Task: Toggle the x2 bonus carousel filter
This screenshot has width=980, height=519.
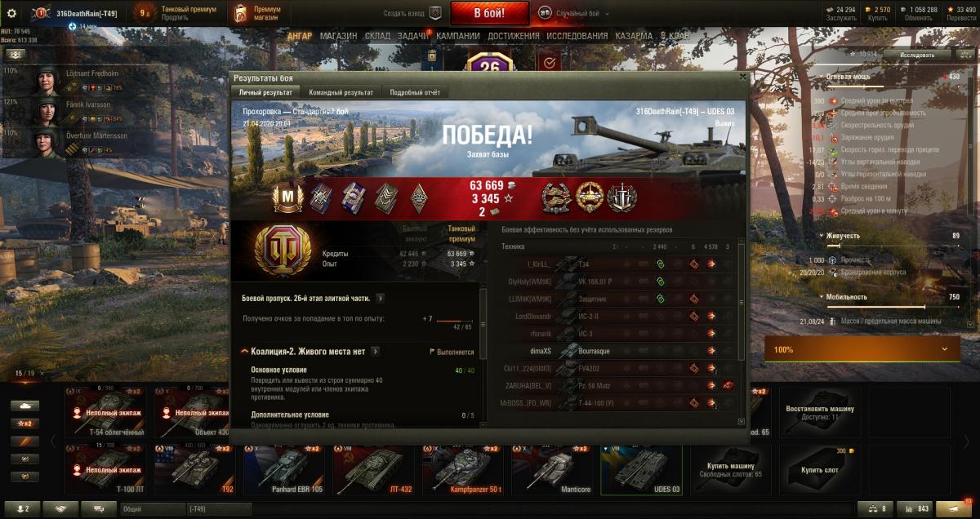Action: (24, 424)
